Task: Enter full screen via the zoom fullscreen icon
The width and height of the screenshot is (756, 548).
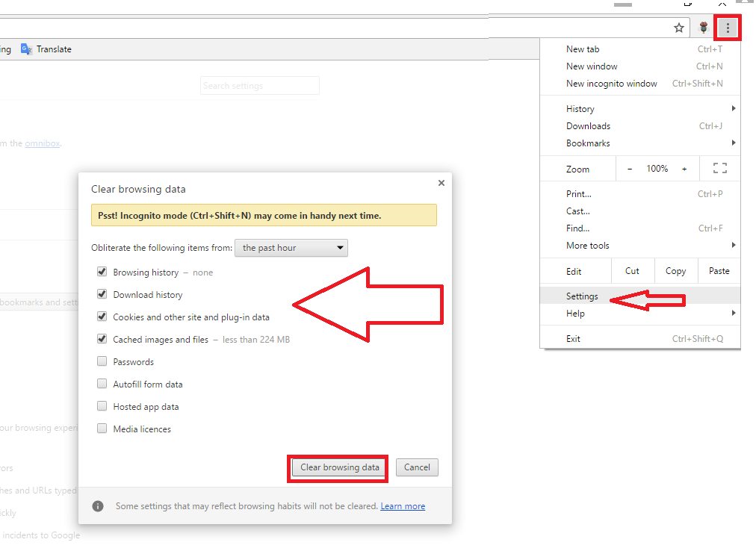Action: [719, 168]
